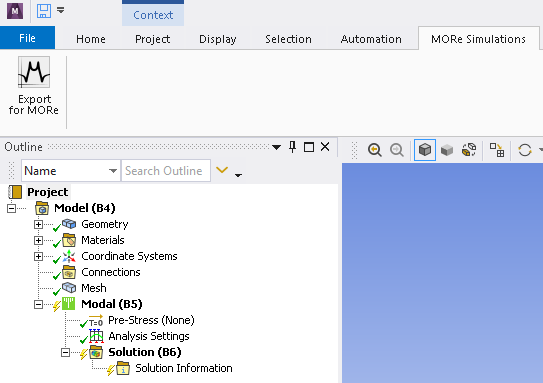Click the Search Outline field

click(166, 171)
